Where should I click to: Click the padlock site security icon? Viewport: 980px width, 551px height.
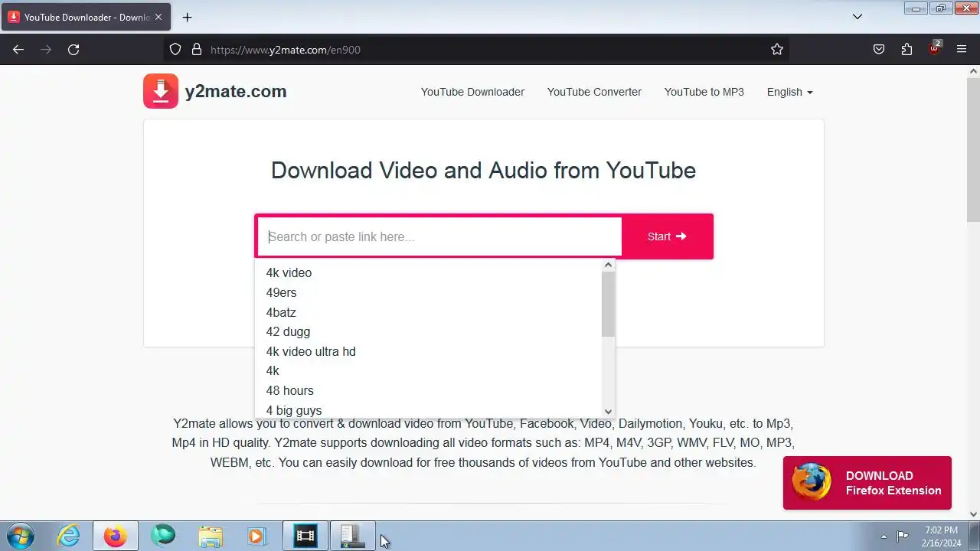197,50
